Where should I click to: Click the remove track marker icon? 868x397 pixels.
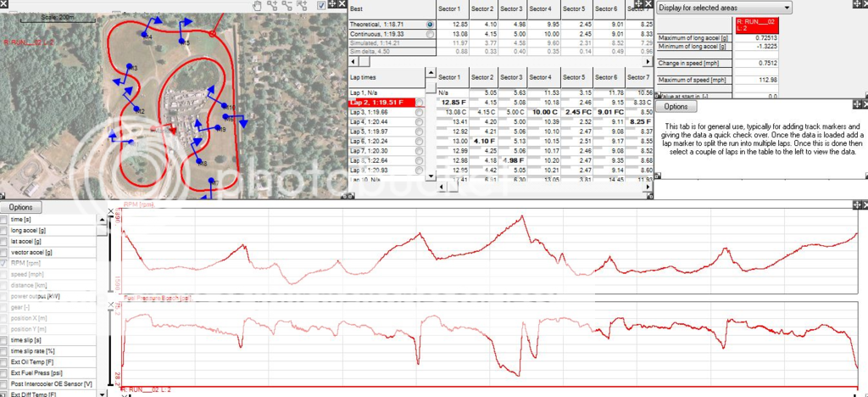pos(288,5)
